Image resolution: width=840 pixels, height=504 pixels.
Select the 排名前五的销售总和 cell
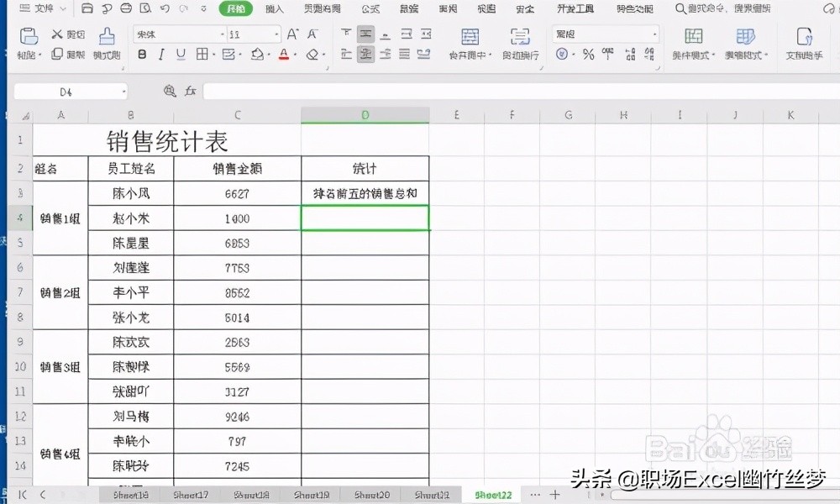[365, 193]
